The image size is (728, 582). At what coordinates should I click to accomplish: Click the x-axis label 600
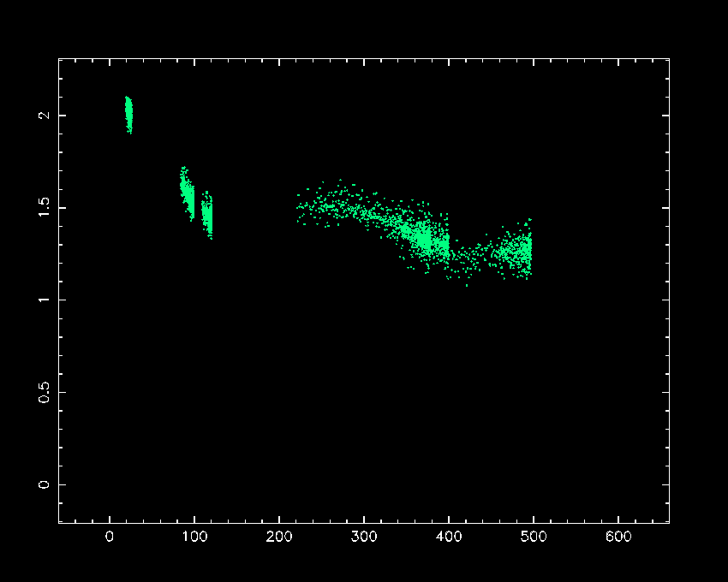coord(618,537)
